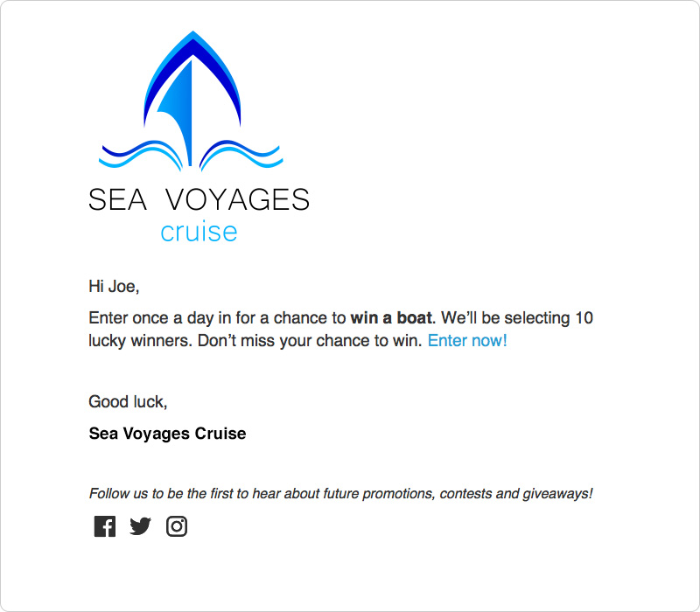This screenshot has width=700, height=612.
Task: Click the left wave of the logo
Action: (140, 154)
